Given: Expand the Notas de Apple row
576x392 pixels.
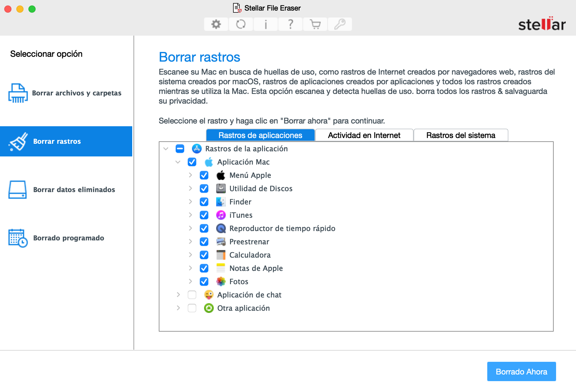Looking at the screenshot, I should coord(190,268).
